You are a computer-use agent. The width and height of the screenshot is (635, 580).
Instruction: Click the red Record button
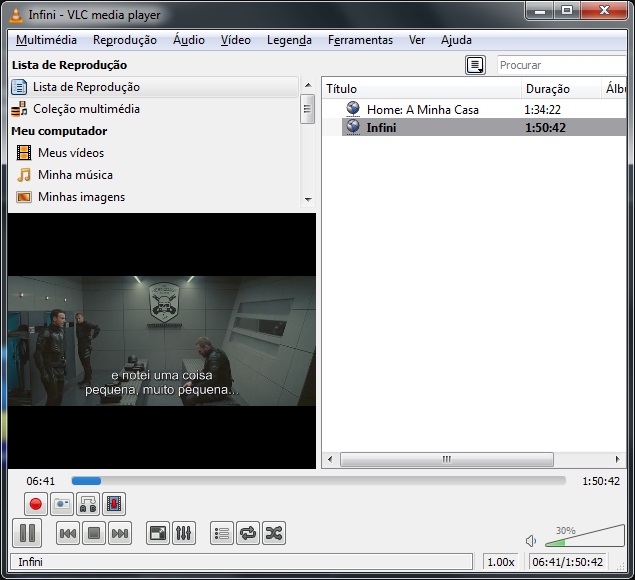36,504
